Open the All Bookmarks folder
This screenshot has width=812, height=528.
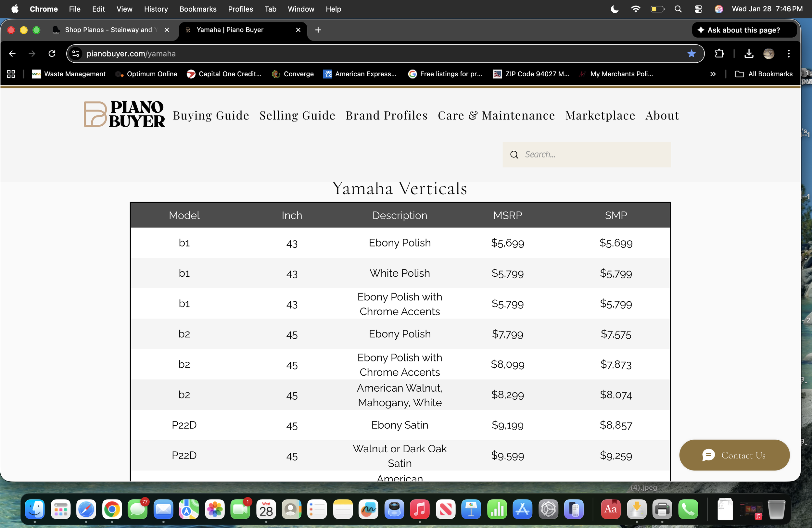[x=764, y=74]
